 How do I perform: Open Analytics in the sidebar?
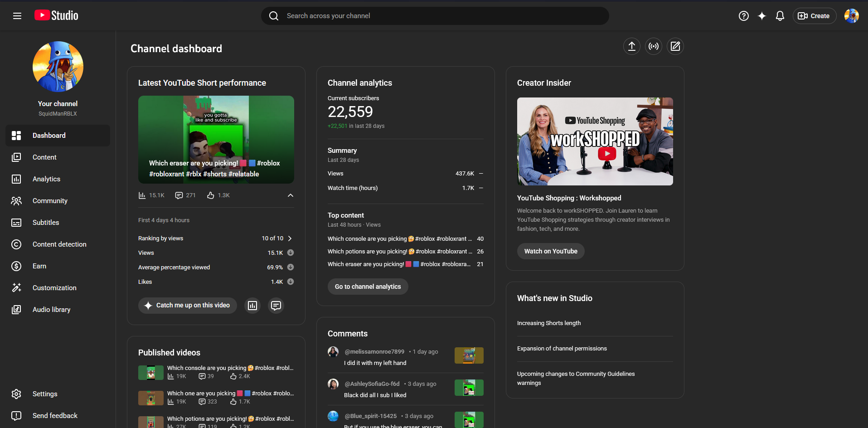pyautogui.click(x=58, y=179)
